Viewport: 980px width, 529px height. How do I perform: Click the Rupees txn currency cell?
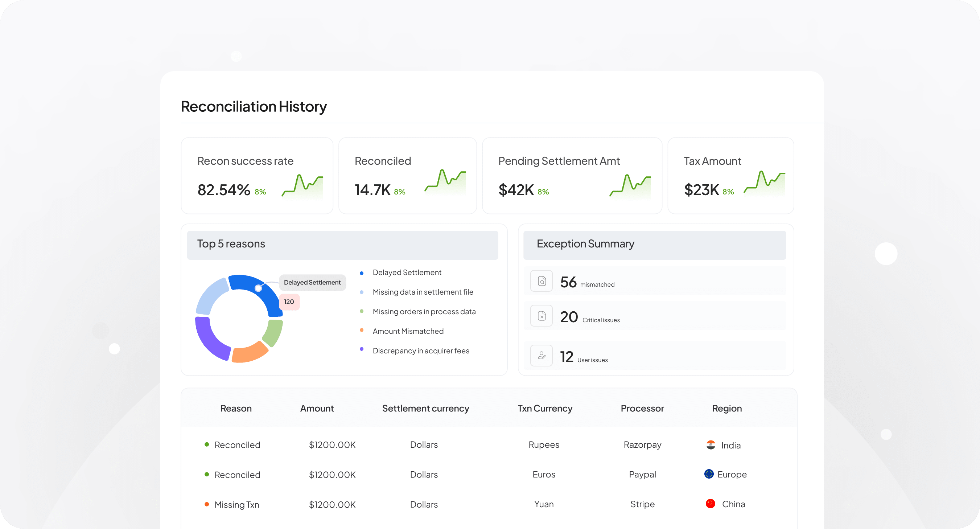pos(544,445)
